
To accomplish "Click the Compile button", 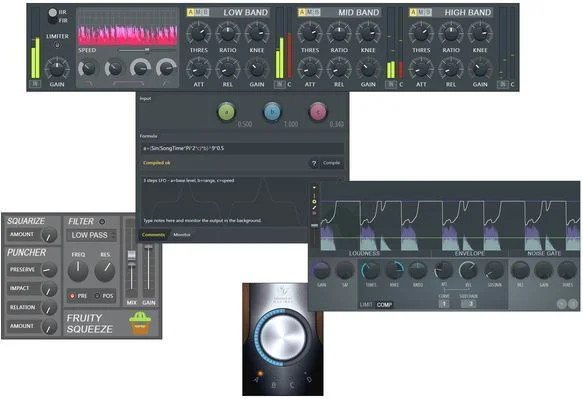I will [x=332, y=163].
